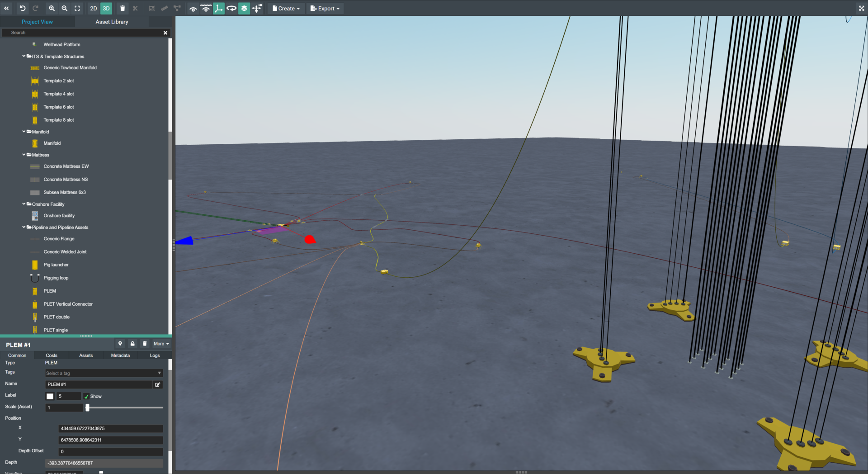Uncheck the Show checkbox for the label
Screen dimensions: 868x474
tap(87, 396)
